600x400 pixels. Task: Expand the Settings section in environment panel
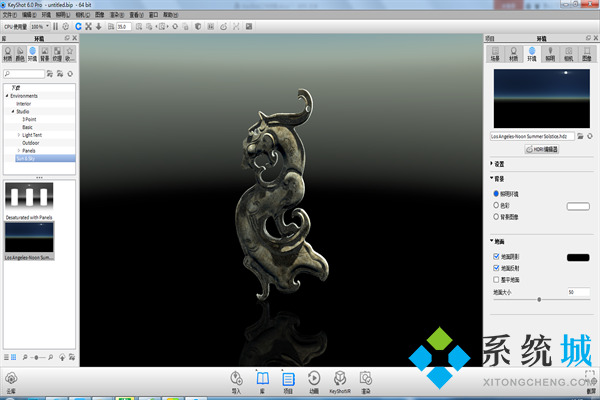coord(492,163)
